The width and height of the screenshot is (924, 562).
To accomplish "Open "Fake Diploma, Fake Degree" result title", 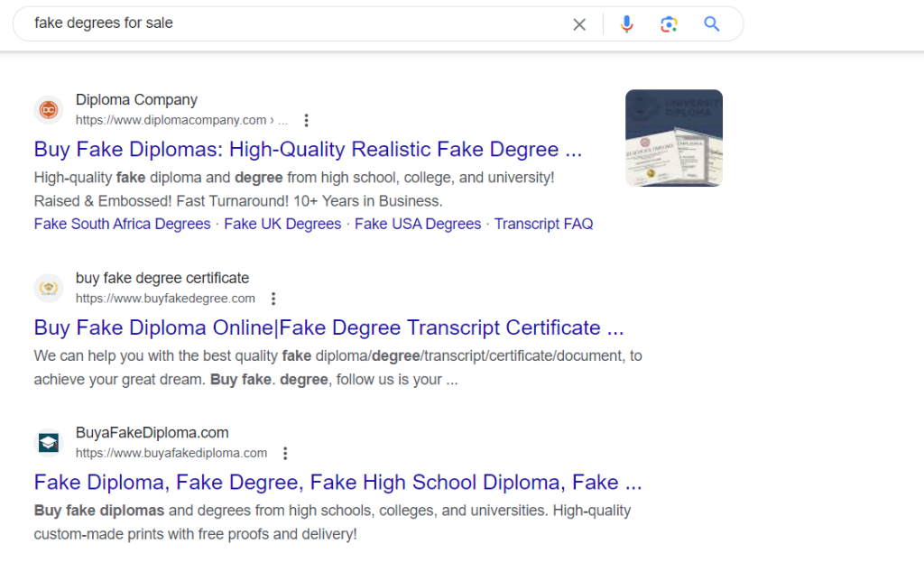I will (337, 483).
